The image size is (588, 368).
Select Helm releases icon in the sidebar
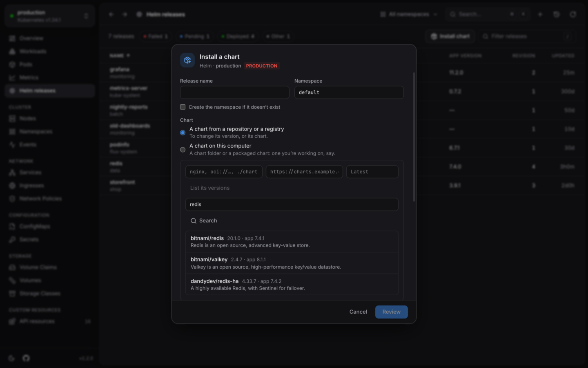coord(12,91)
